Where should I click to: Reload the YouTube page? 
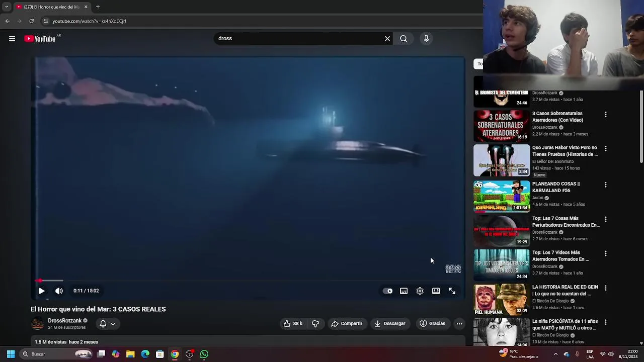(x=31, y=21)
